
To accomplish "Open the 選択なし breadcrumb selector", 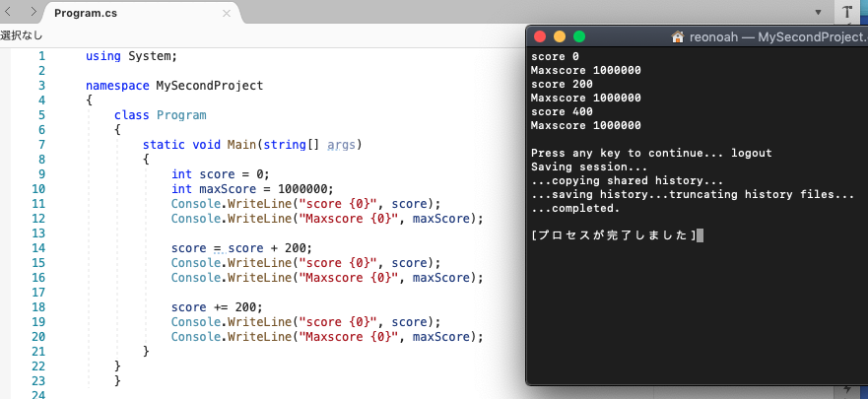I will 21,35.
